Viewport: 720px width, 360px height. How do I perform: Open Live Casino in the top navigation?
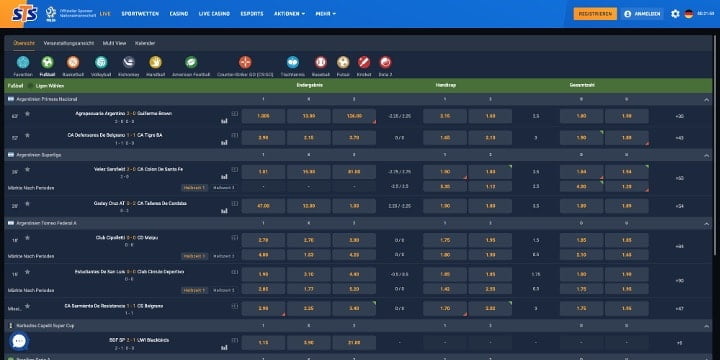(x=214, y=14)
